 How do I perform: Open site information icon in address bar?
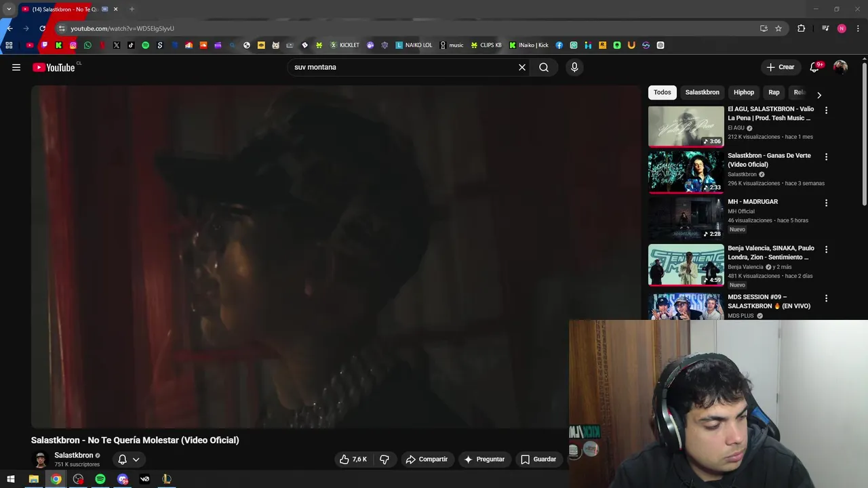[62, 28]
